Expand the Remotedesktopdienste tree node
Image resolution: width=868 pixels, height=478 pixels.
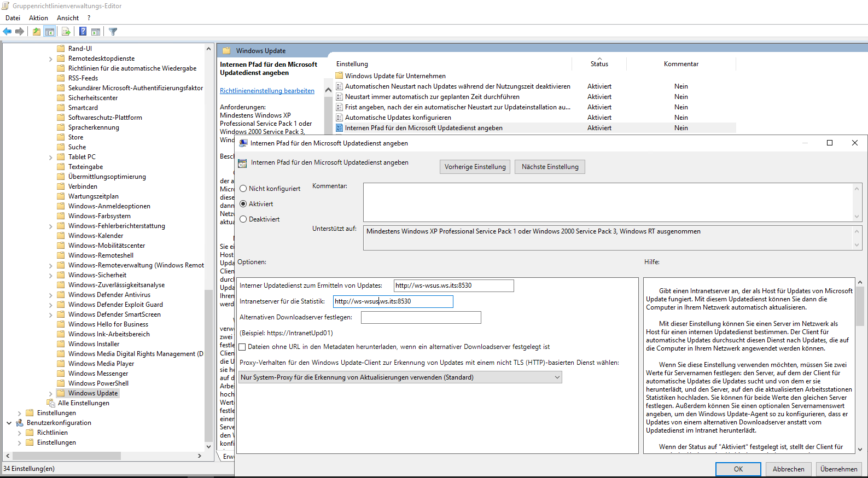51,59
